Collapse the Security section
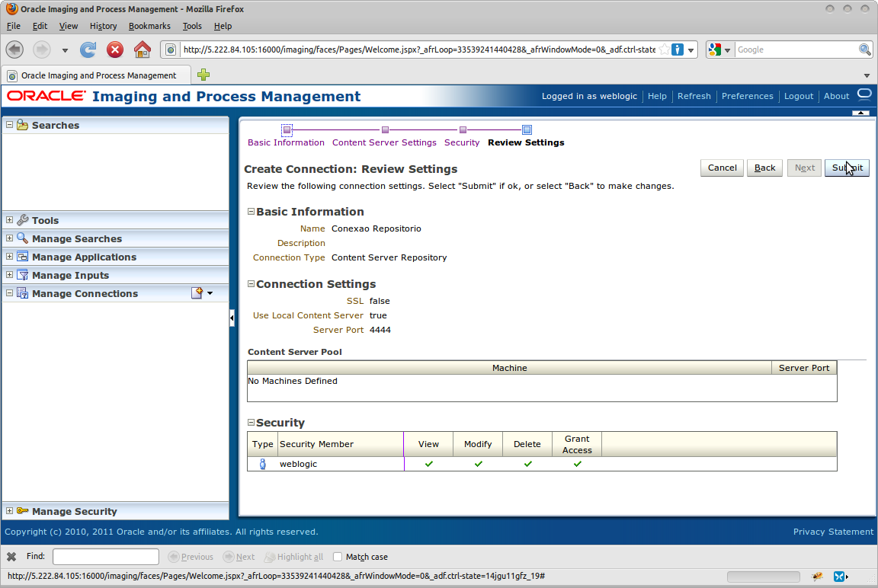The width and height of the screenshot is (878, 588). 251,423
